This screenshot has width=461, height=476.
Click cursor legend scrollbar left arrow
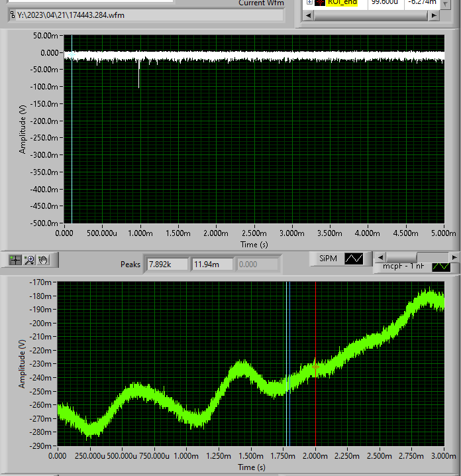click(x=309, y=15)
